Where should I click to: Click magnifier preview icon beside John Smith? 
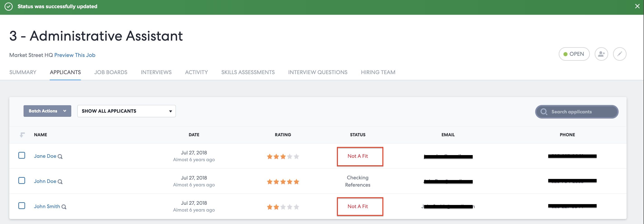pos(64,207)
